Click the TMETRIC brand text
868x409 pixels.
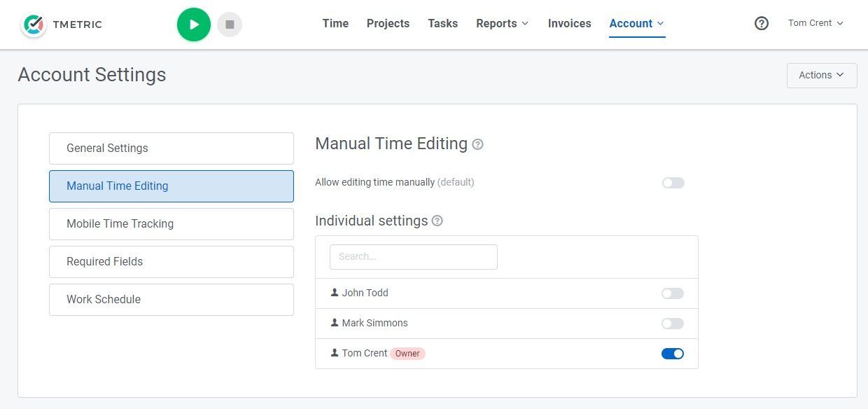coord(77,25)
